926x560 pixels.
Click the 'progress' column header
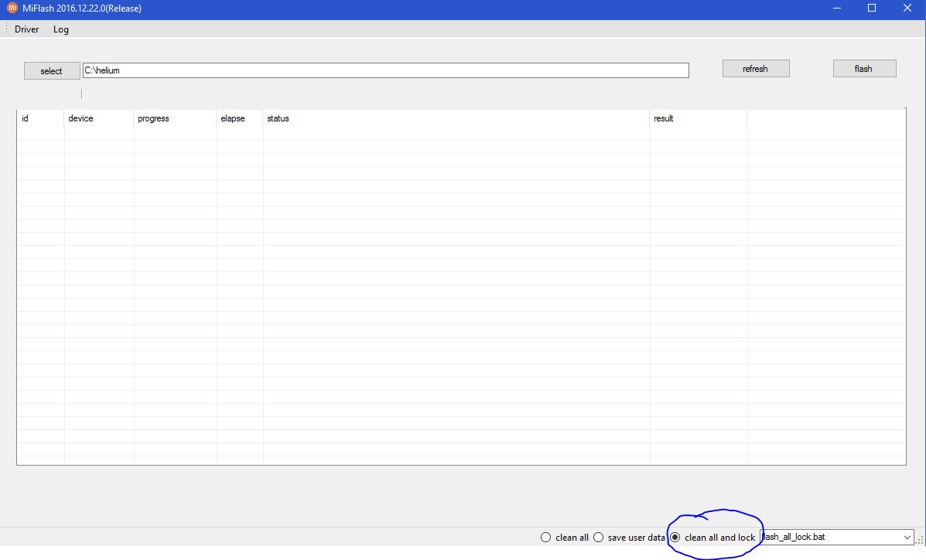pos(175,118)
